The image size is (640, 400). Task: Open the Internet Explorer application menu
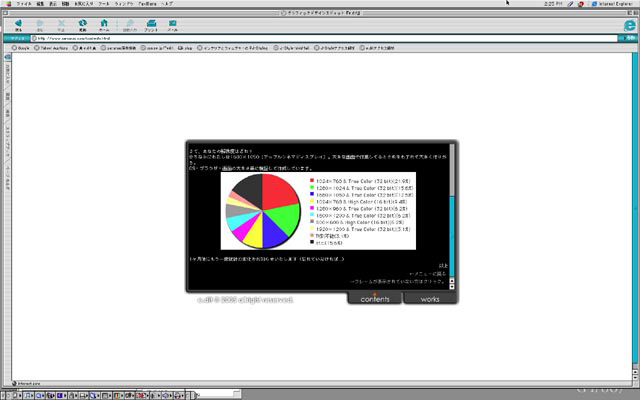(612, 4)
